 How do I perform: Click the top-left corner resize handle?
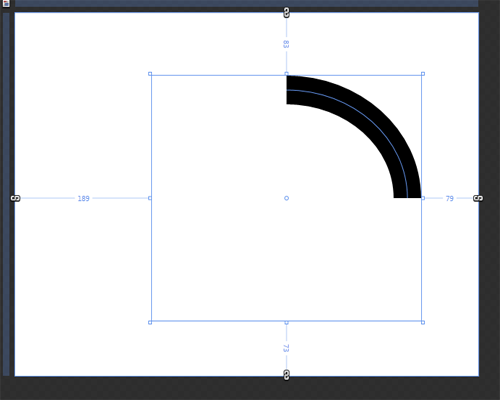[150, 74]
